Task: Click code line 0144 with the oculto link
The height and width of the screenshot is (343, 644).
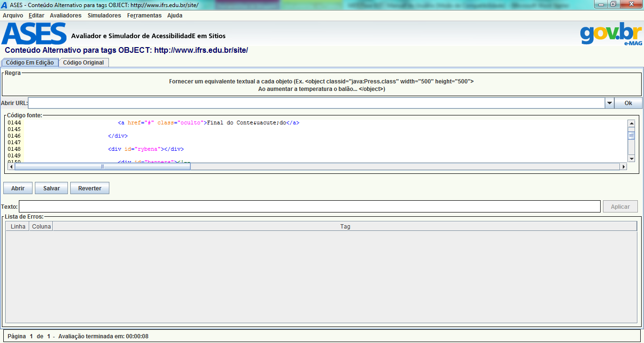Action: (x=208, y=122)
